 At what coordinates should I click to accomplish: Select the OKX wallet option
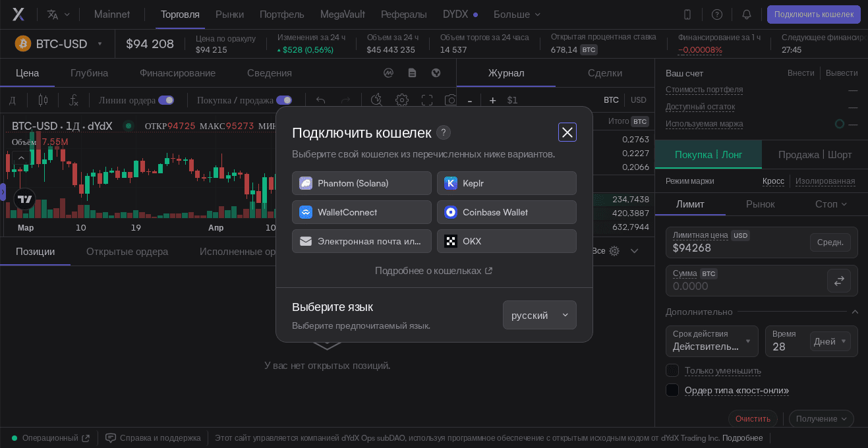[x=507, y=241]
